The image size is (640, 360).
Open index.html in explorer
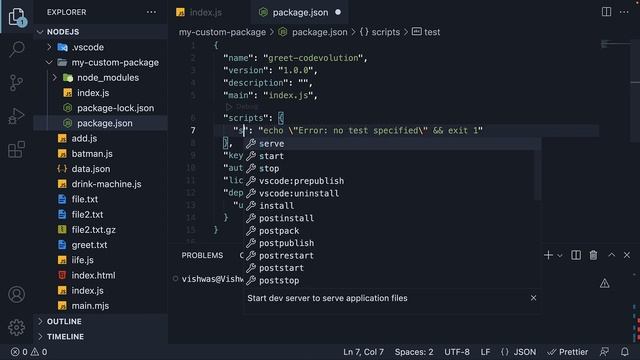point(100,276)
